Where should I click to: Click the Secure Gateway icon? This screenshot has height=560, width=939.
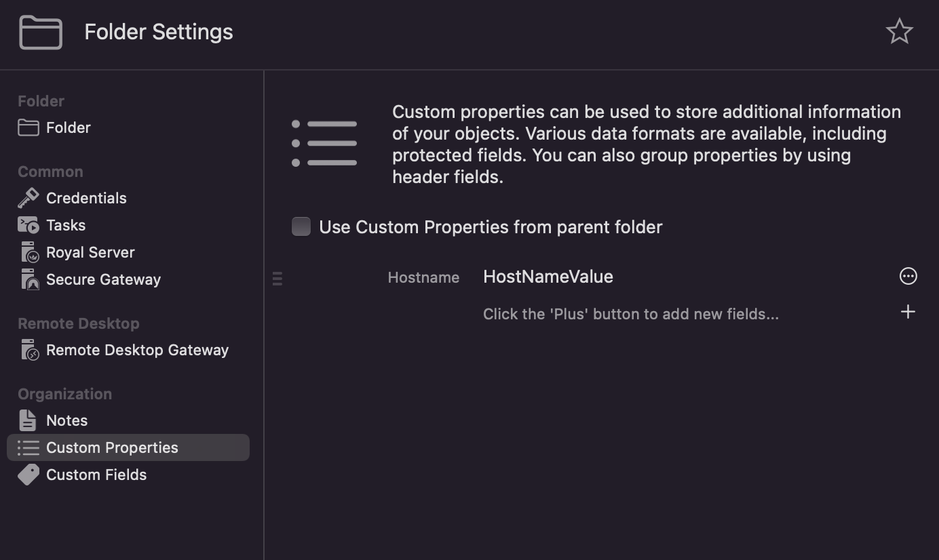click(28, 279)
